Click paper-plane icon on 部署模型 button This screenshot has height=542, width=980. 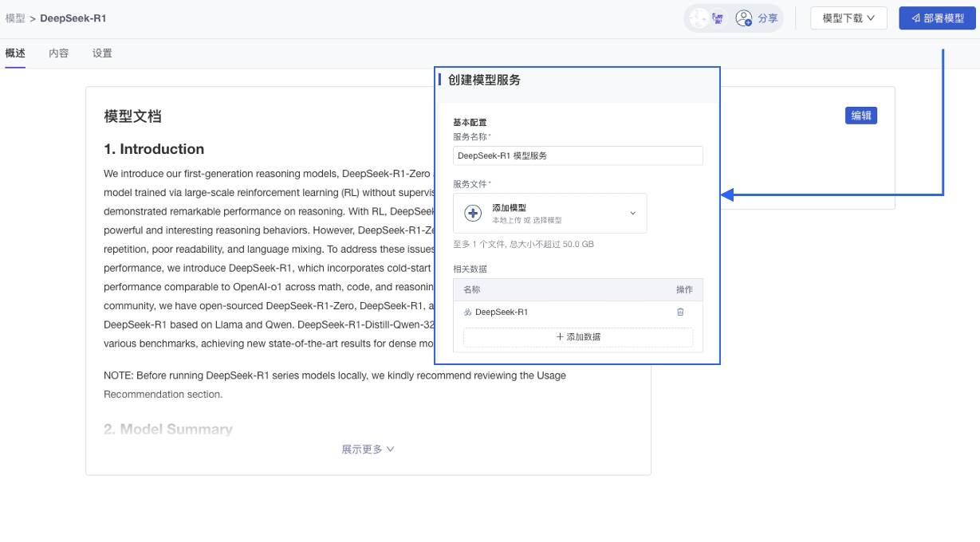915,18
